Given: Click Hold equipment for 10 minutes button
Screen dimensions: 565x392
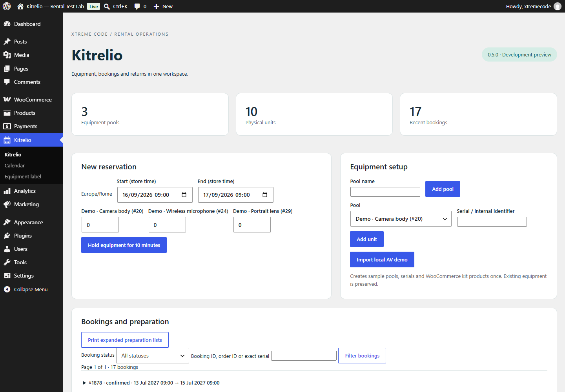Looking at the screenshot, I should coord(124,245).
